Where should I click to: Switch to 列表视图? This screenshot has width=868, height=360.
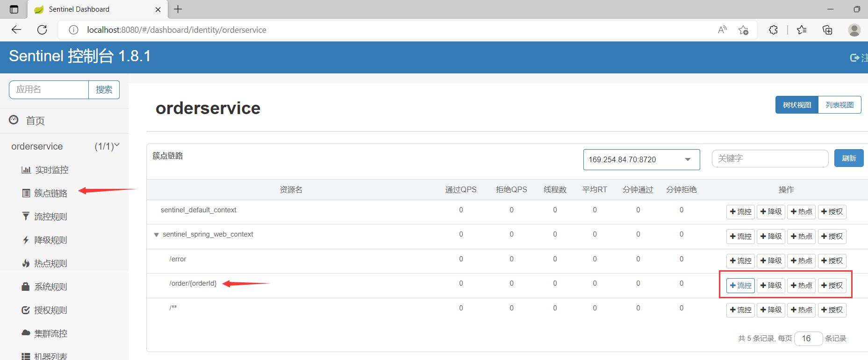click(x=839, y=105)
